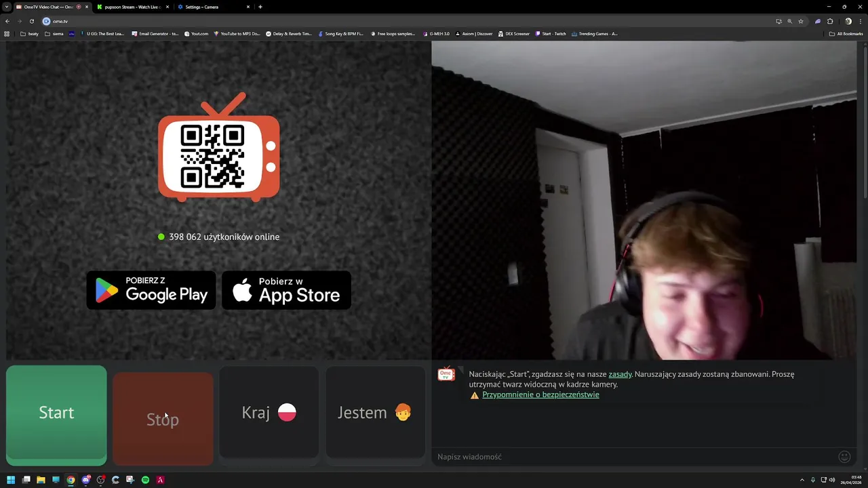Click the QR code TV logo

[218, 148]
